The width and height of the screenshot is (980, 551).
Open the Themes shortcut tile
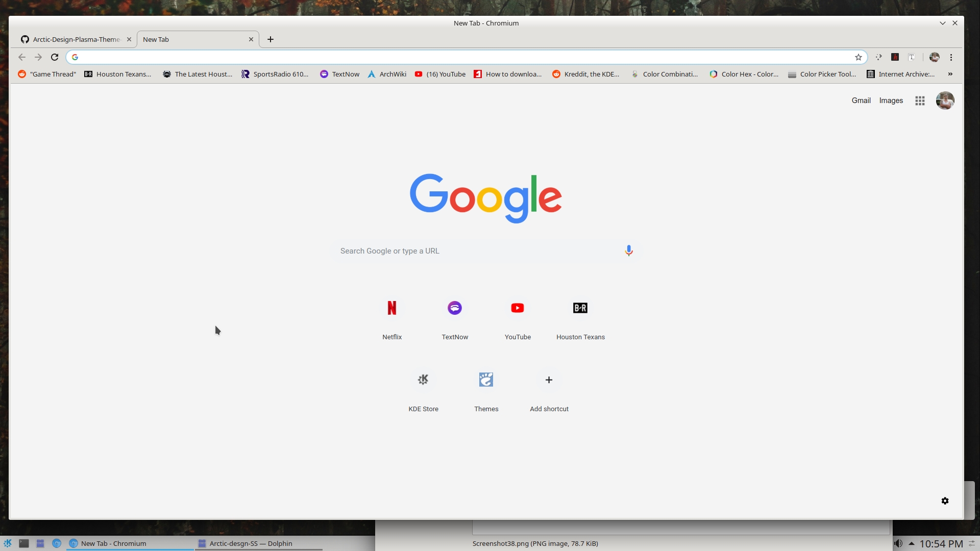pos(486,390)
